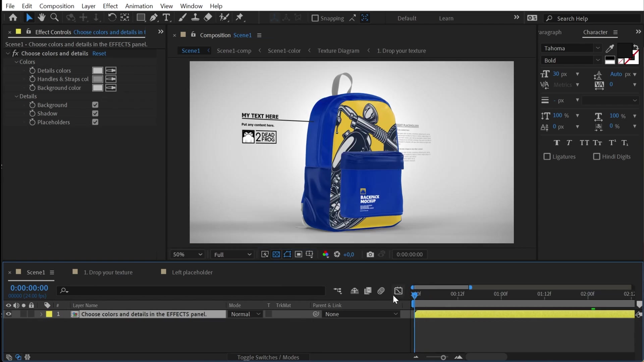Disable Placeholders in Details panel

(95, 122)
